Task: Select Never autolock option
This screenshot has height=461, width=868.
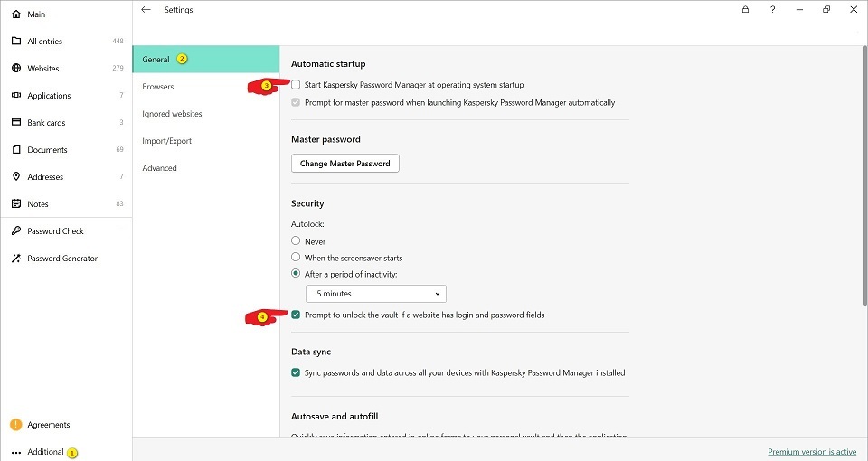Action: [296, 240]
